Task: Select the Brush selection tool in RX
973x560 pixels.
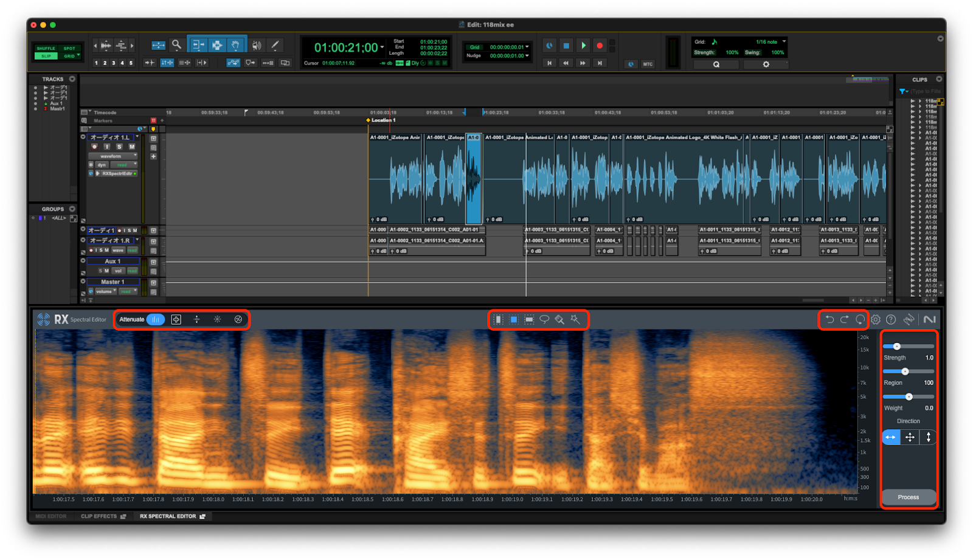Action: coord(559,319)
